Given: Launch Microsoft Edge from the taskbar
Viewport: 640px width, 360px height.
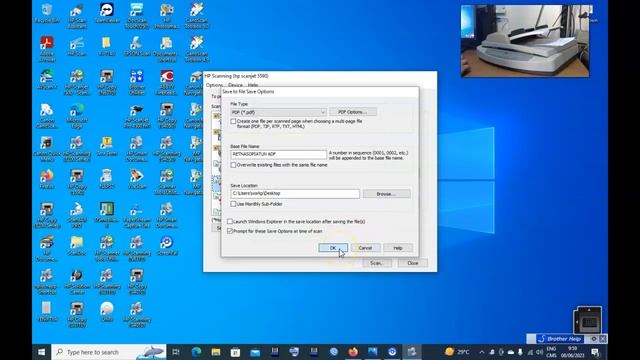Looking at the screenshot, I should (196, 352).
